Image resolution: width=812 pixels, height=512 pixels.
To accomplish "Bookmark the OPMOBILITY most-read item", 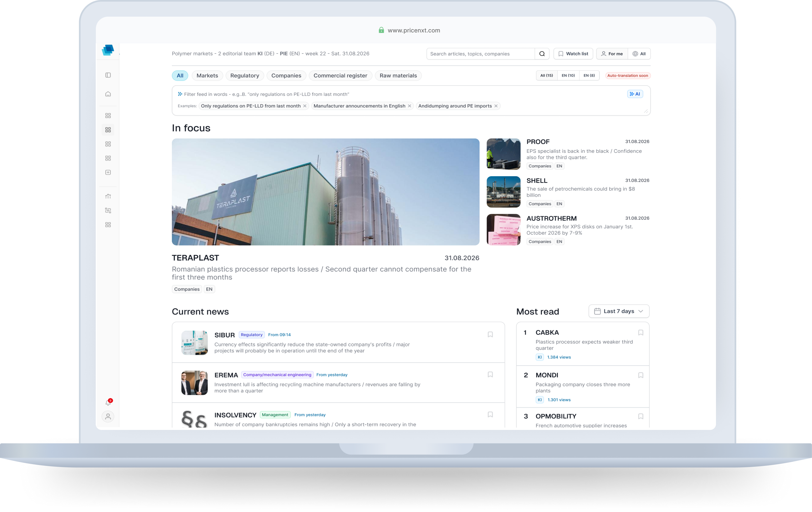I will (x=641, y=416).
